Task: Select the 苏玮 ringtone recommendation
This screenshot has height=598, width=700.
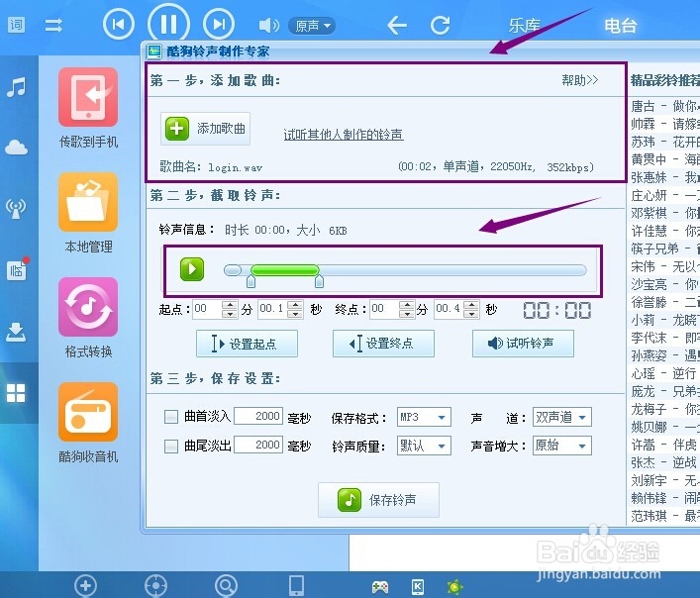Action: point(665,142)
